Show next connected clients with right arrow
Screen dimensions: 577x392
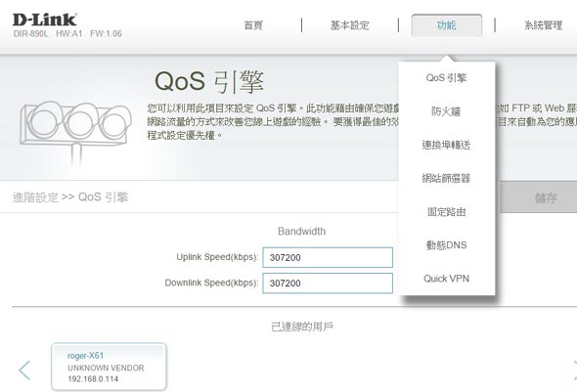[x=574, y=370]
